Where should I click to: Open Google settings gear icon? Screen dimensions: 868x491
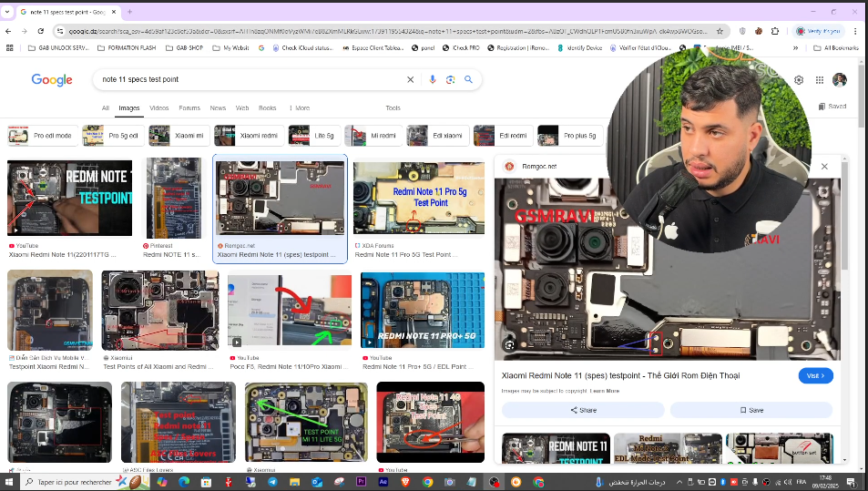(799, 80)
